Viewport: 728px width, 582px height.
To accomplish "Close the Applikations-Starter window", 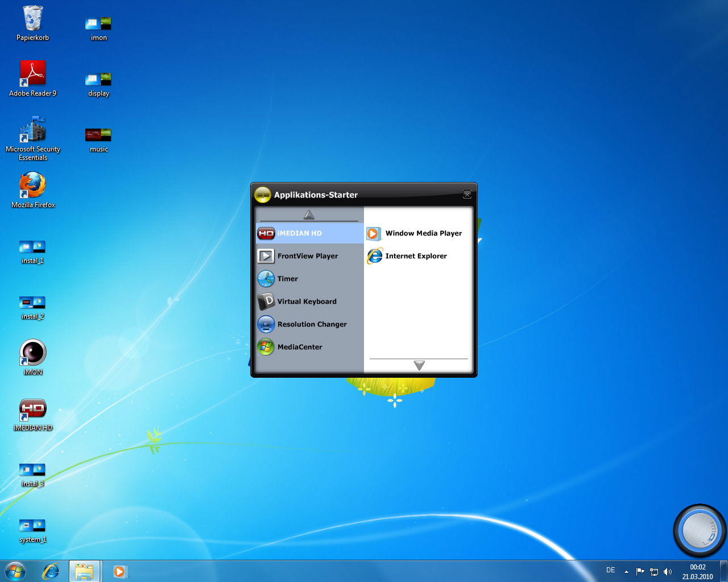I will coord(467,195).
